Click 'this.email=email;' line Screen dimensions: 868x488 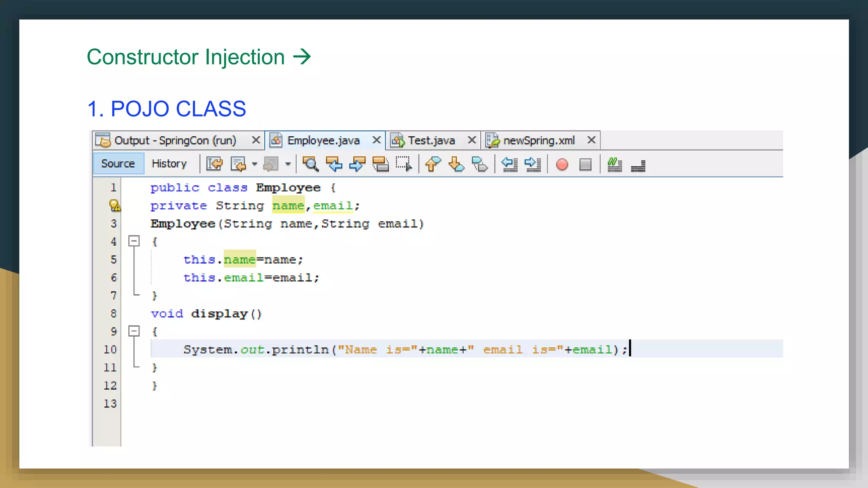pyautogui.click(x=251, y=277)
